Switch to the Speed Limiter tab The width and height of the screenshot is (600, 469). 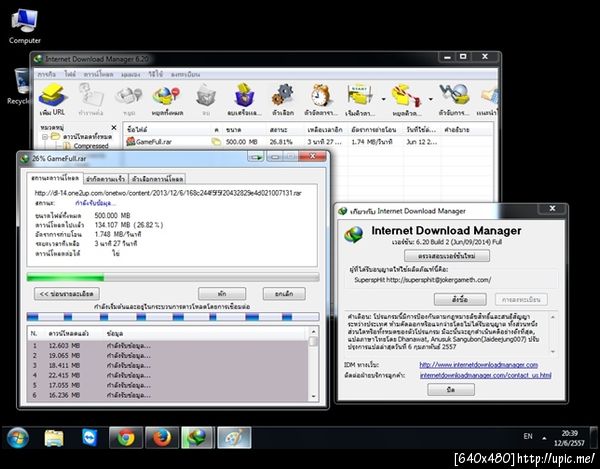pos(105,179)
